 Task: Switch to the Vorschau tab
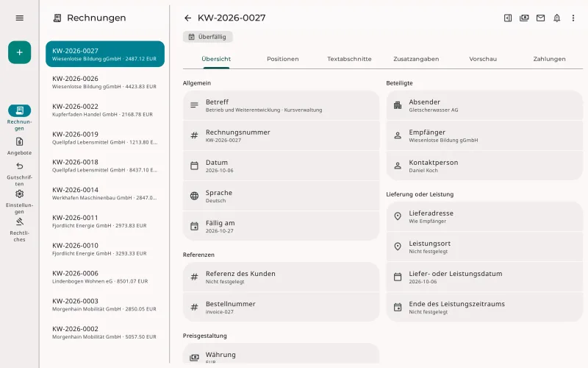[x=483, y=59]
